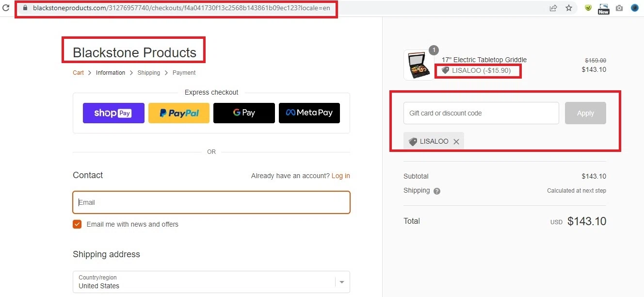Image resolution: width=644 pixels, height=297 pixels.
Task: Select the Shipping breadcrumb step
Action: tap(148, 73)
